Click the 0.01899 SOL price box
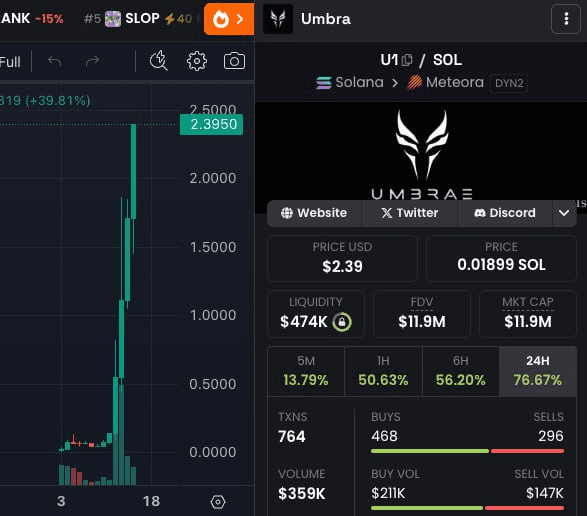 click(501, 258)
